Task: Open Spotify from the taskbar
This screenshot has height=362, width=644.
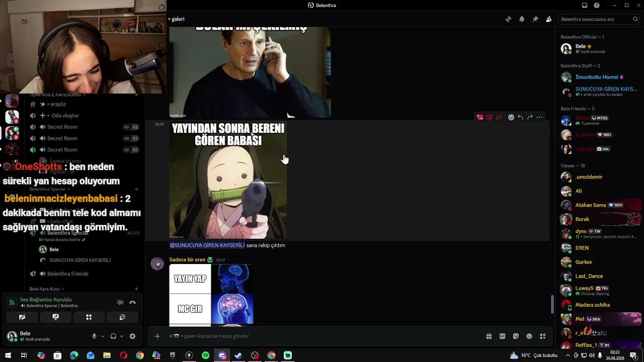Action: (x=205, y=355)
